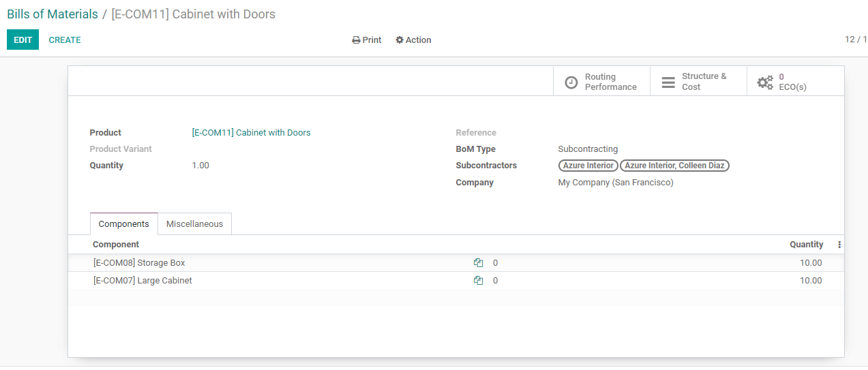Image resolution: width=868 pixels, height=370 pixels.
Task: Click the Company field label
Action: click(x=475, y=183)
